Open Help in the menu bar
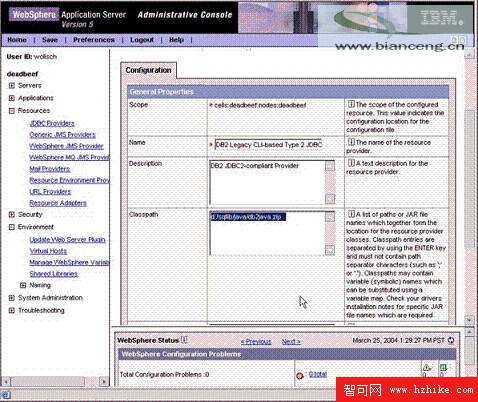The height and width of the screenshot is (402, 478). [176, 40]
